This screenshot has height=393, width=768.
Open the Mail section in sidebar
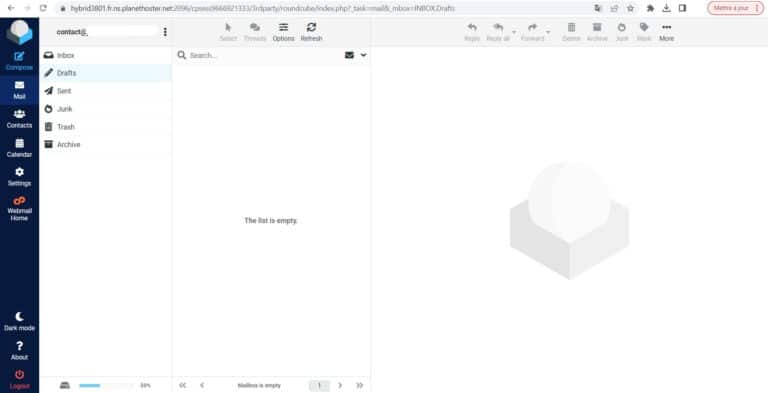pyautogui.click(x=19, y=90)
